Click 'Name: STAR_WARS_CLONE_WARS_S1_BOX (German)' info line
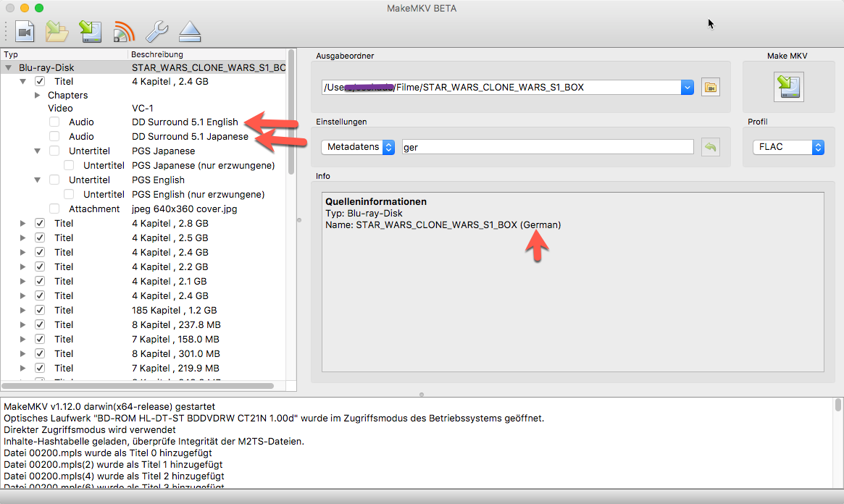Image resolution: width=844 pixels, height=504 pixels. coord(443,224)
